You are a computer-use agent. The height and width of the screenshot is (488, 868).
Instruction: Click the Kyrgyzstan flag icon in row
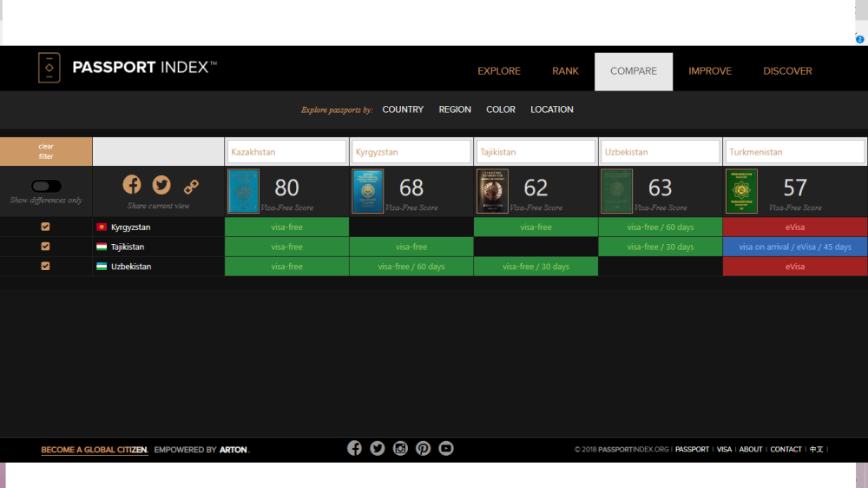[102, 228]
